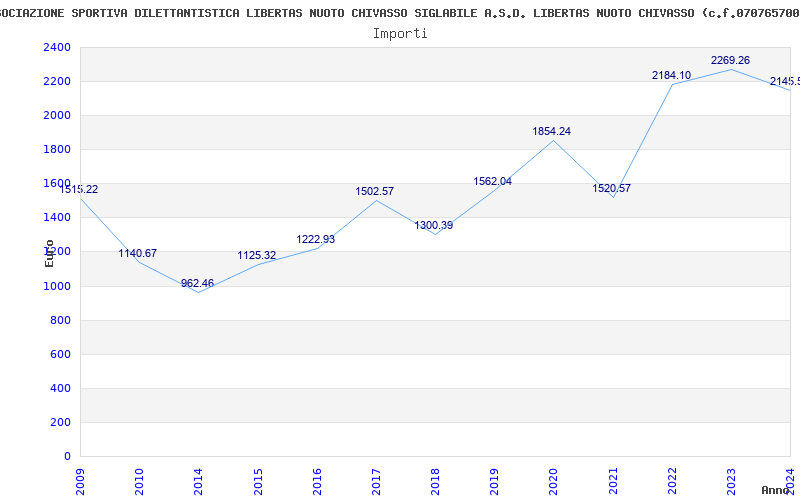Click the 2010 x-axis year label
Image resolution: width=800 pixels, height=500 pixels.
[139, 482]
